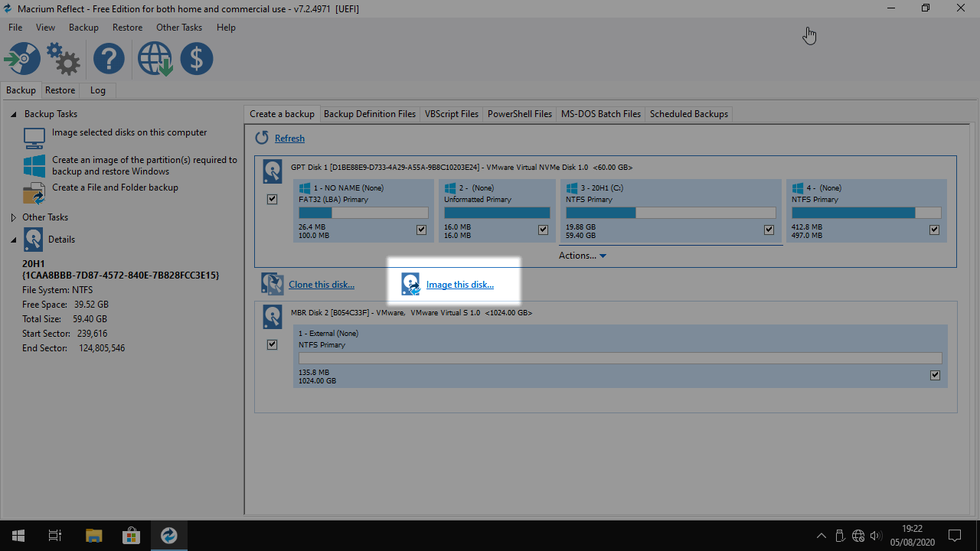The image size is (980, 551).
Task: Click the Image this disk link
Action: (460, 285)
